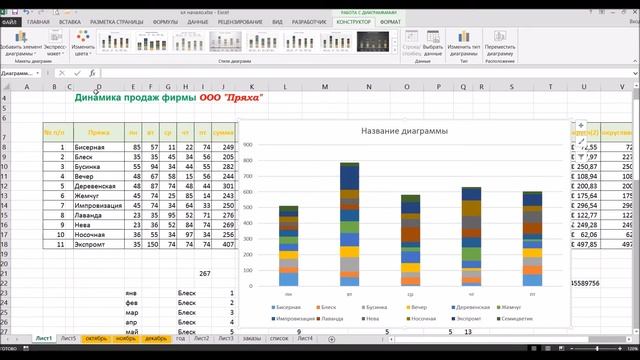Switch to Normal view in status bar
Screen dimensions: 640x360
[533, 348]
